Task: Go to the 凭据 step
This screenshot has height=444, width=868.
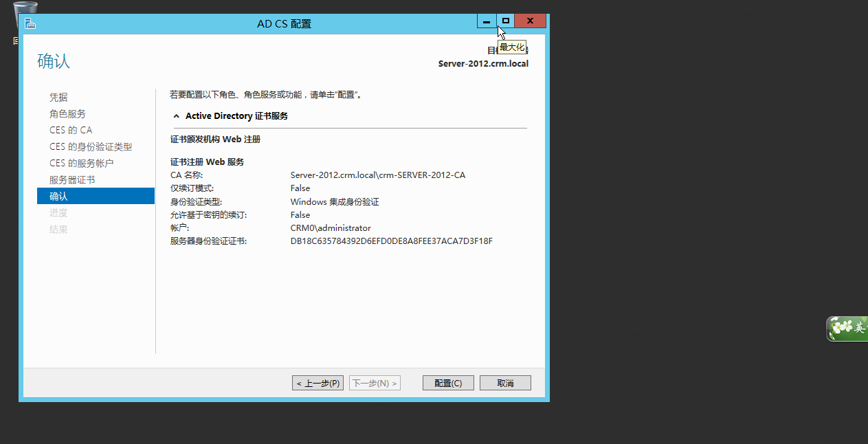Action: (58, 98)
